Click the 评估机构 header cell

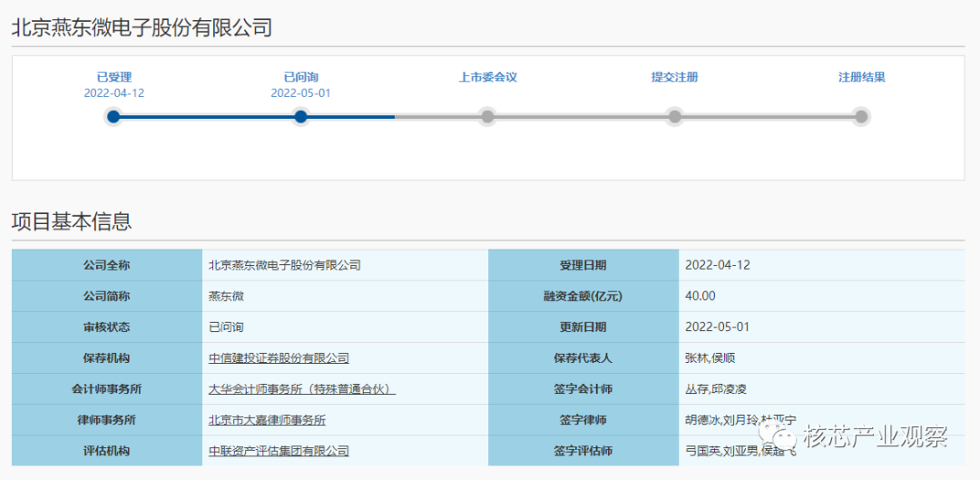coord(107,451)
